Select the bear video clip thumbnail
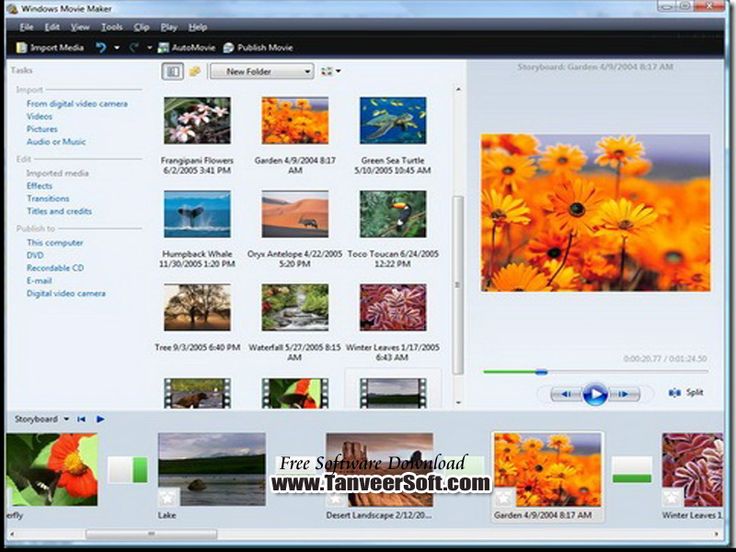Viewport: 736px width, 552px height. [197, 393]
